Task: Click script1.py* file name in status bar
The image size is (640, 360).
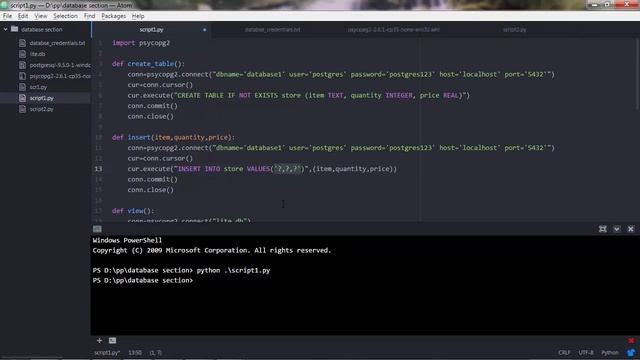Action: point(107,353)
